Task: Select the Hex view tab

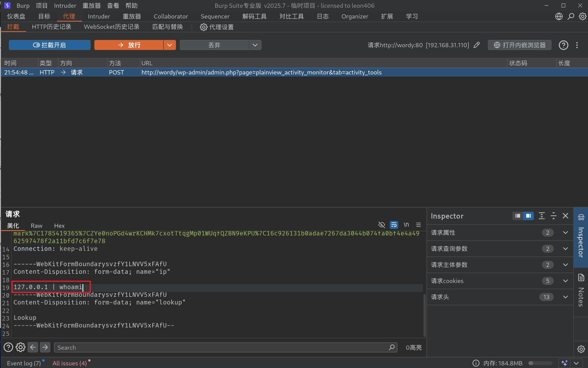Action: point(59,226)
